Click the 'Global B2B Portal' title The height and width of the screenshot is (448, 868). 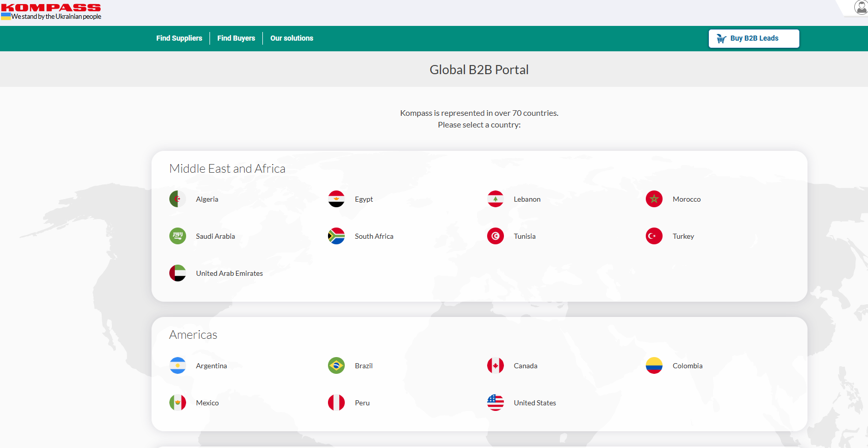[x=479, y=70]
